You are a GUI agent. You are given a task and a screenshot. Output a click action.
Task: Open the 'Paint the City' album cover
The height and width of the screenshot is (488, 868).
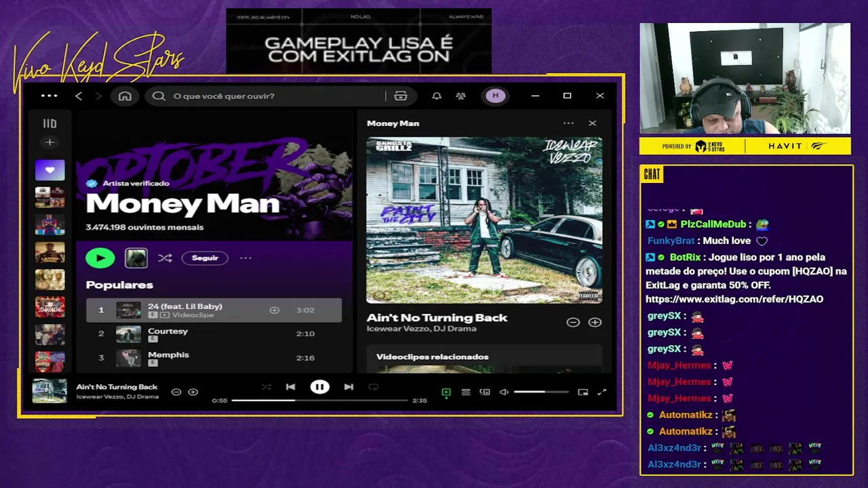(484, 220)
